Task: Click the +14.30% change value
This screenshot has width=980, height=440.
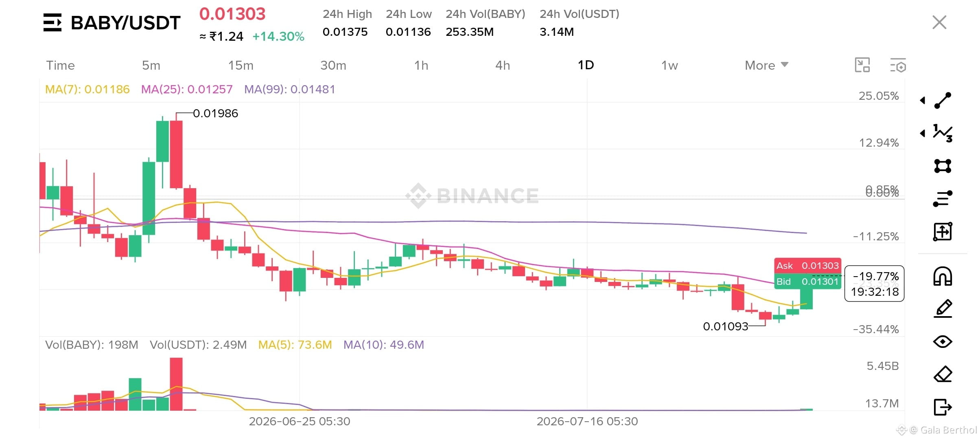Action: [278, 37]
